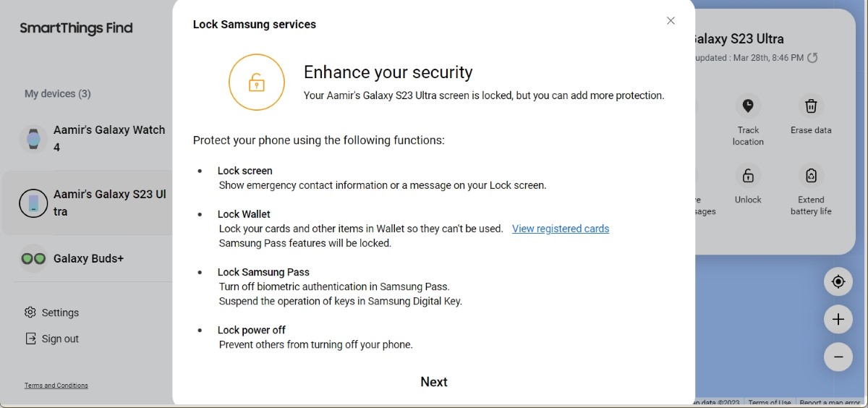Open the map Terms of Use link
868x408 pixels.
point(769,403)
